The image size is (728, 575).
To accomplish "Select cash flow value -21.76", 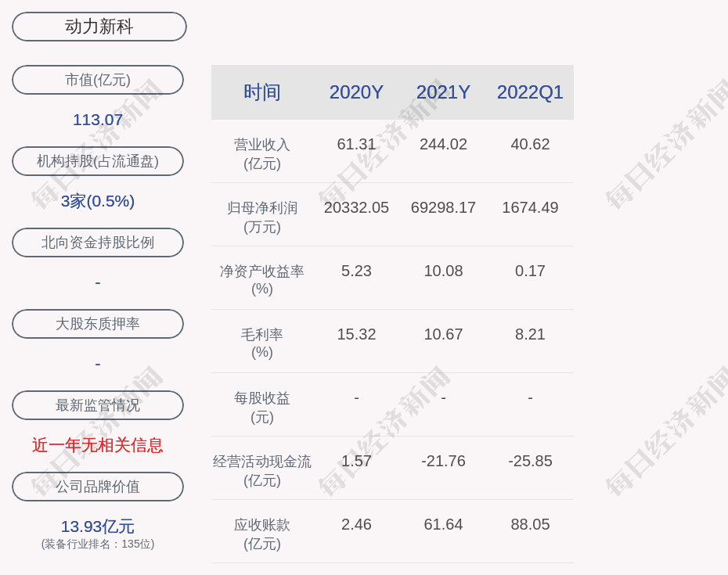I will (x=443, y=461).
